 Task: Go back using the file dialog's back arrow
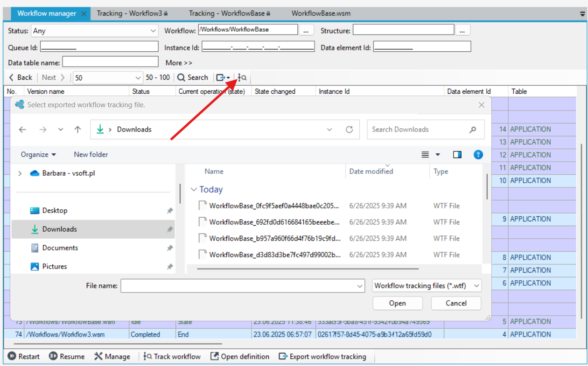(22, 130)
